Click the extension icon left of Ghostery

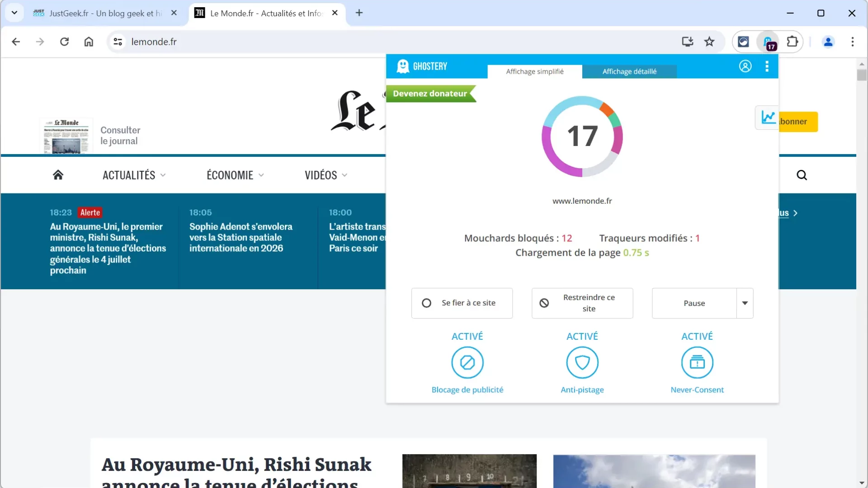[x=743, y=42]
